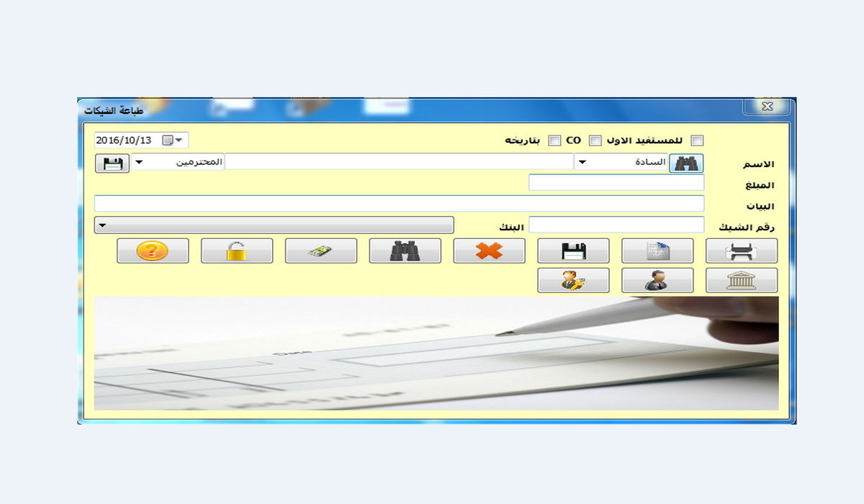This screenshot has height=504, width=864.
Task: Click the two-person users icon button
Action: coord(573,280)
